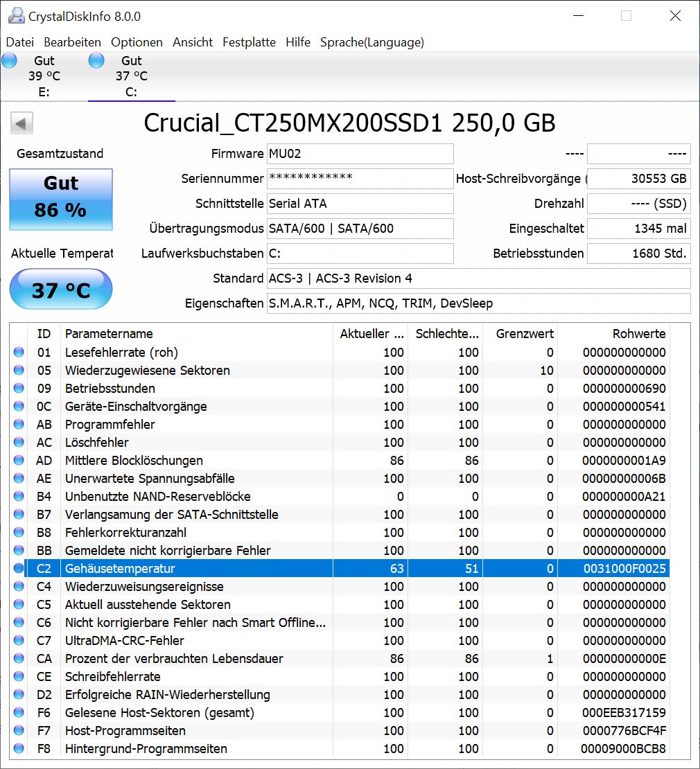Click the Standard field ACS-3 Revision 4
700x769 pixels.
tap(479, 279)
